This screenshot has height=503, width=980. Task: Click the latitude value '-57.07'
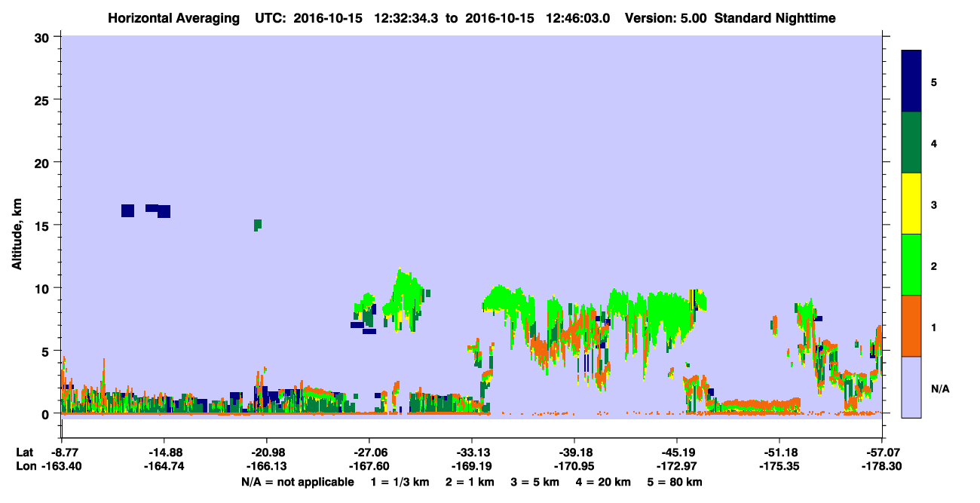[882, 452]
